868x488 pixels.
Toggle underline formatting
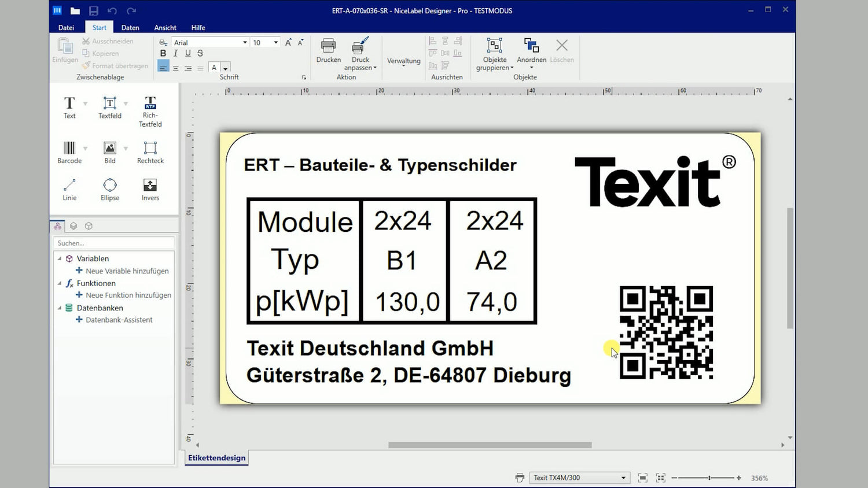tap(187, 53)
